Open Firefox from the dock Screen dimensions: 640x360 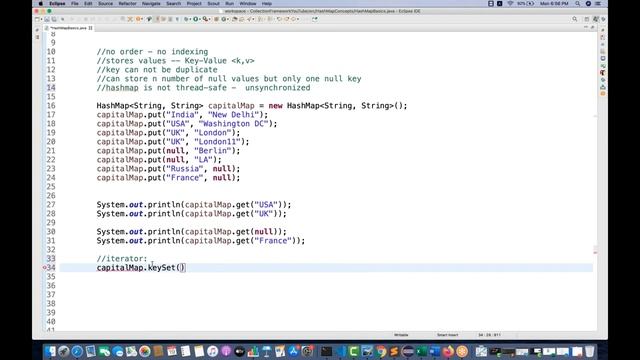pos(448,351)
